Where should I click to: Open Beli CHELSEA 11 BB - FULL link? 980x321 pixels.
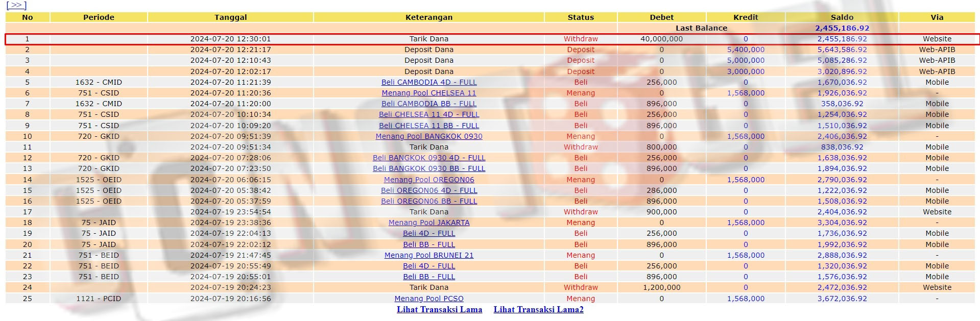[428, 126]
